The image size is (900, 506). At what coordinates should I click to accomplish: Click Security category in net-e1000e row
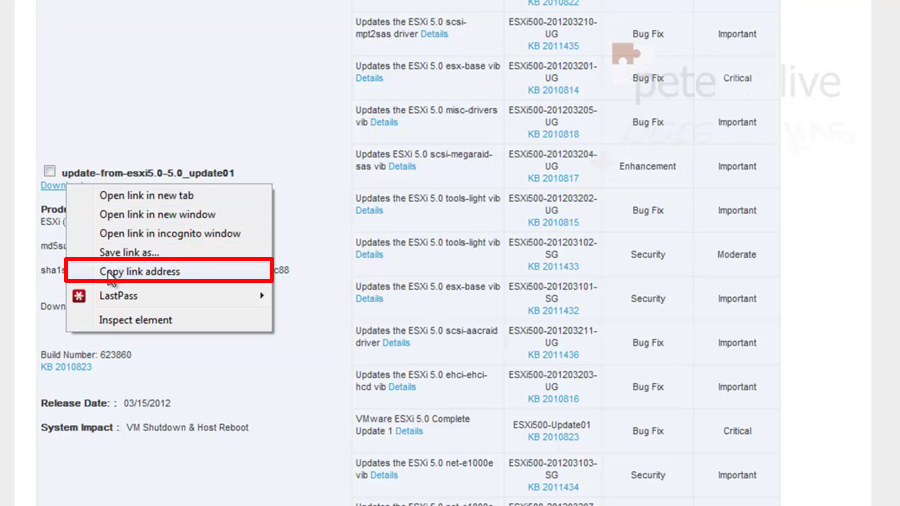point(648,475)
